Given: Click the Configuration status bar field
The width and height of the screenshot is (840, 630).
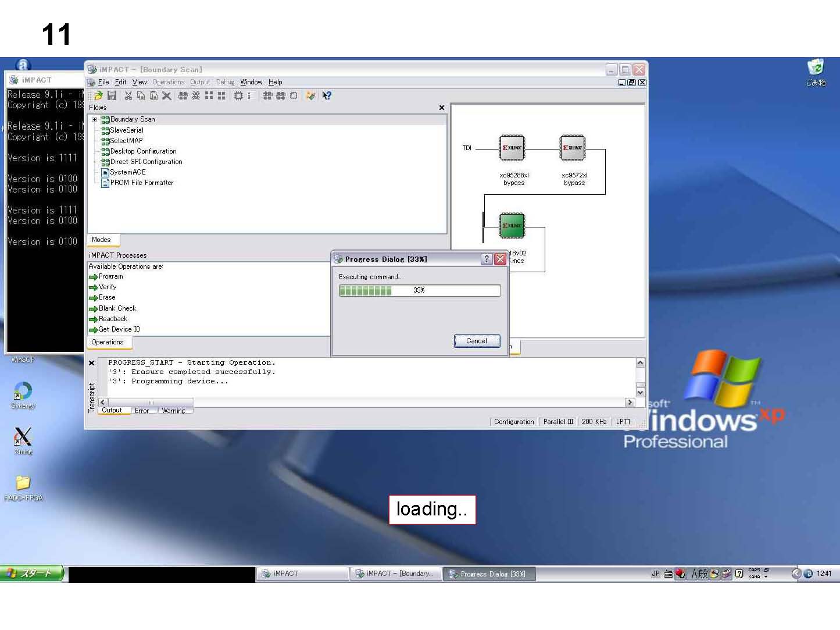Looking at the screenshot, I should [514, 422].
